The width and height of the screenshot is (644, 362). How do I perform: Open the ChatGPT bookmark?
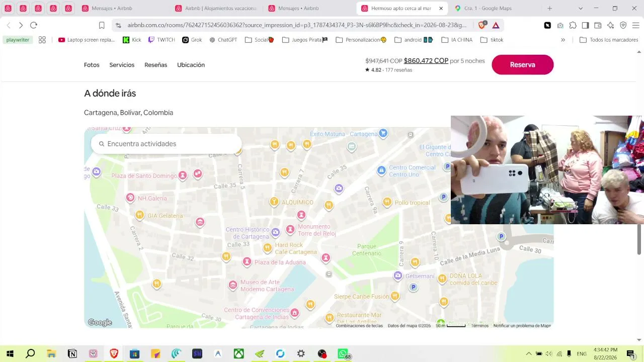pyautogui.click(x=223, y=40)
